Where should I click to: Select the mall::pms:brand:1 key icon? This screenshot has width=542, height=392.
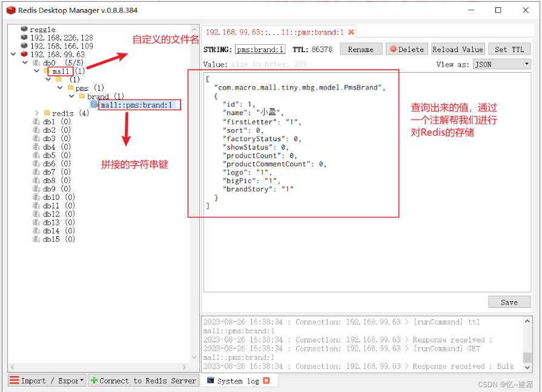[x=94, y=104]
